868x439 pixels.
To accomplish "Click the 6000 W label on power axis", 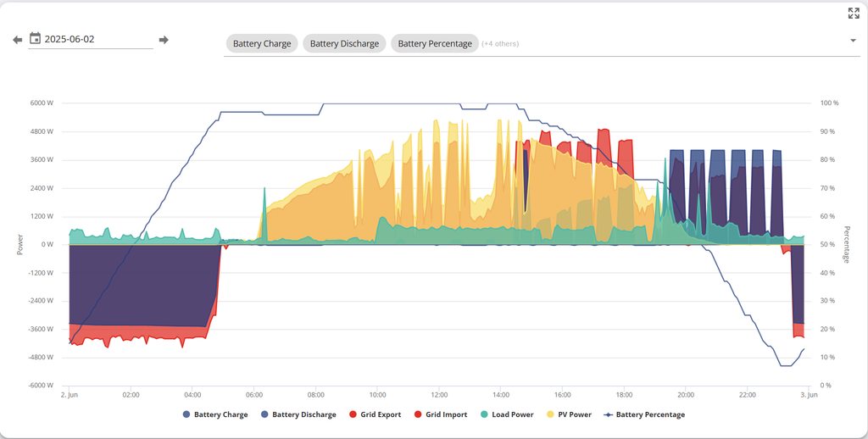I will coord(42,103).
